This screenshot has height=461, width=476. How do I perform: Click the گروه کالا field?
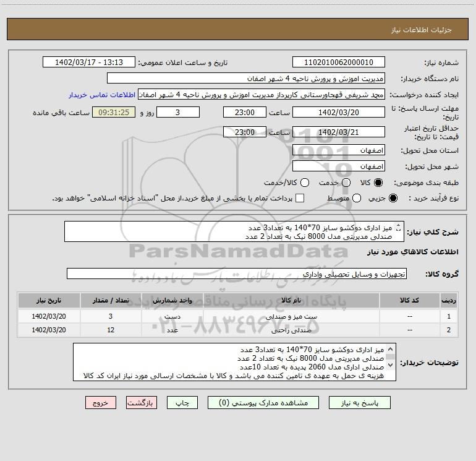click(237, 274)
